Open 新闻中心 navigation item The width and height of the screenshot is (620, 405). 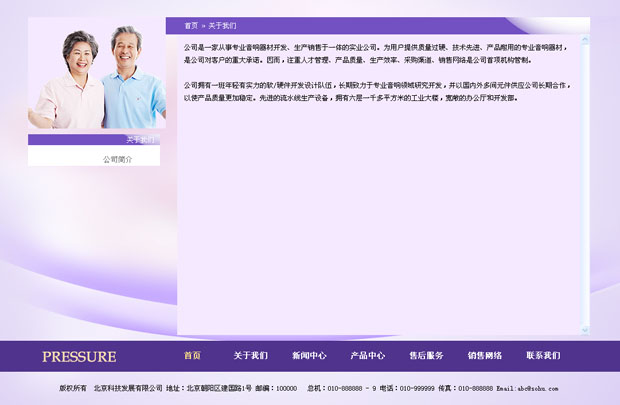point(309,356)
